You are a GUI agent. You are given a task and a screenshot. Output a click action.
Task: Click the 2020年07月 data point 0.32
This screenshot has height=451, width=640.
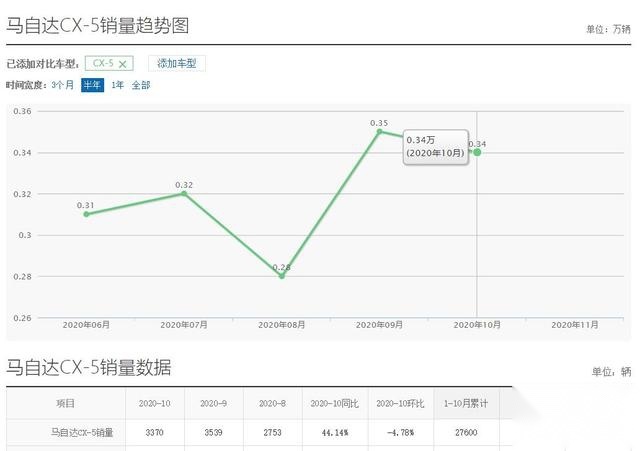(x=184, y=193)
